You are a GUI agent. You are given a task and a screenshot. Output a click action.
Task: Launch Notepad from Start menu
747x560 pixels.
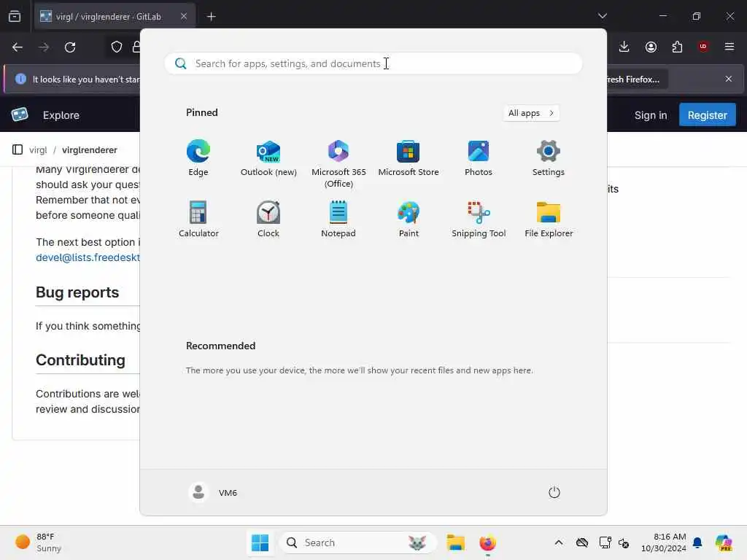(x=338, y=219)
